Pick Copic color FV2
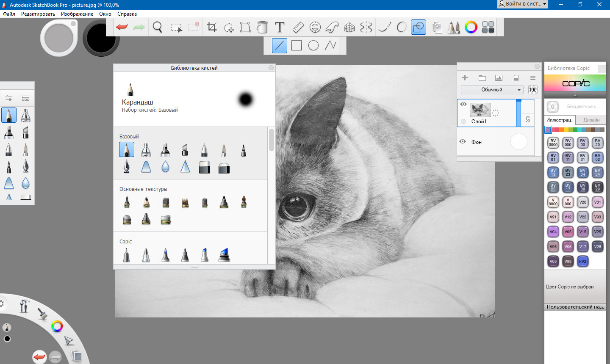The height and width of the screenshot is (364, 610). pyautogui.click(x=583, y=261)
